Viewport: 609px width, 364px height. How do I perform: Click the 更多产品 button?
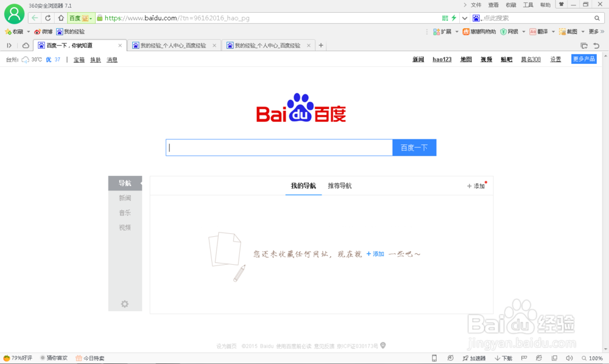tap(584, 59)
